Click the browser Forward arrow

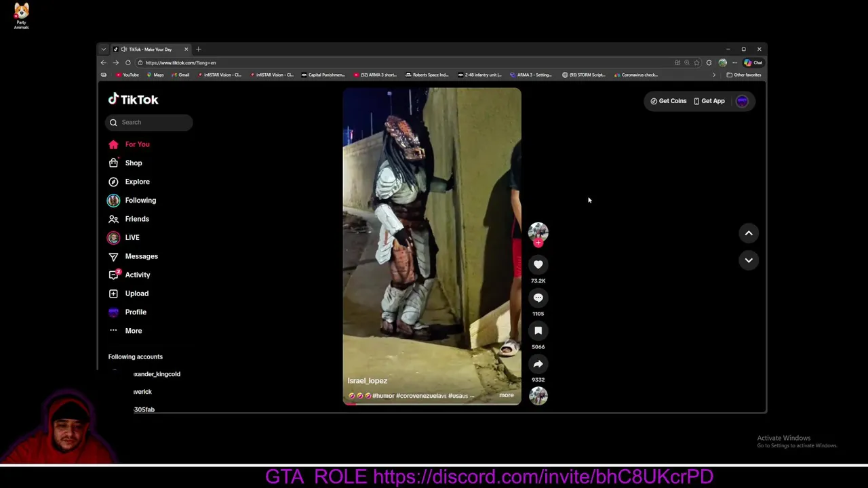point(115,62)
